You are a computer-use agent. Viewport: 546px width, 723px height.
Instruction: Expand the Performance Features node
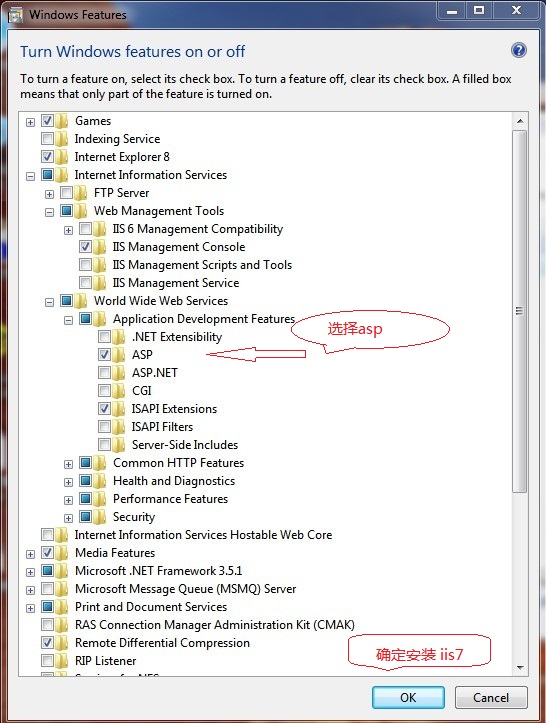pos(68,500)
